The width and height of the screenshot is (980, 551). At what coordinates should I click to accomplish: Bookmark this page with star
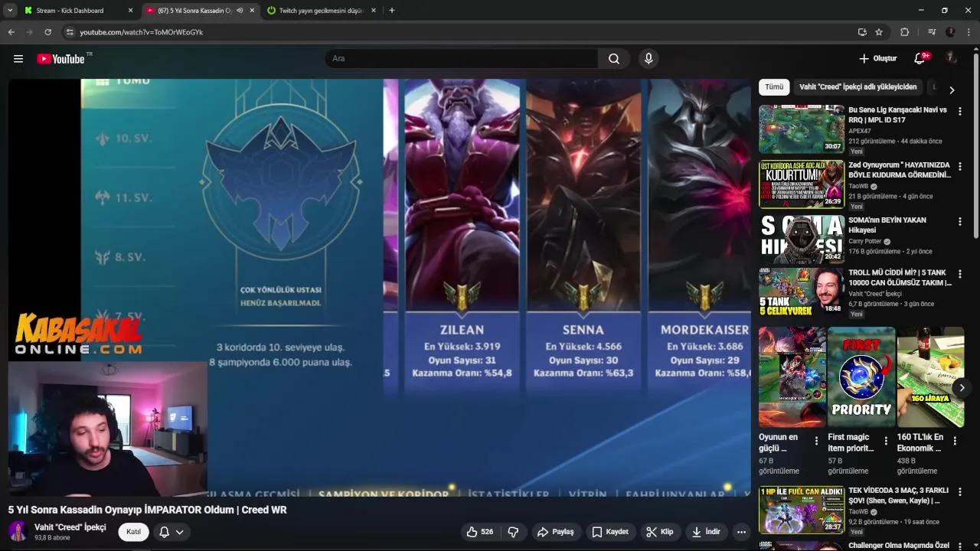[x=879, y=32]
